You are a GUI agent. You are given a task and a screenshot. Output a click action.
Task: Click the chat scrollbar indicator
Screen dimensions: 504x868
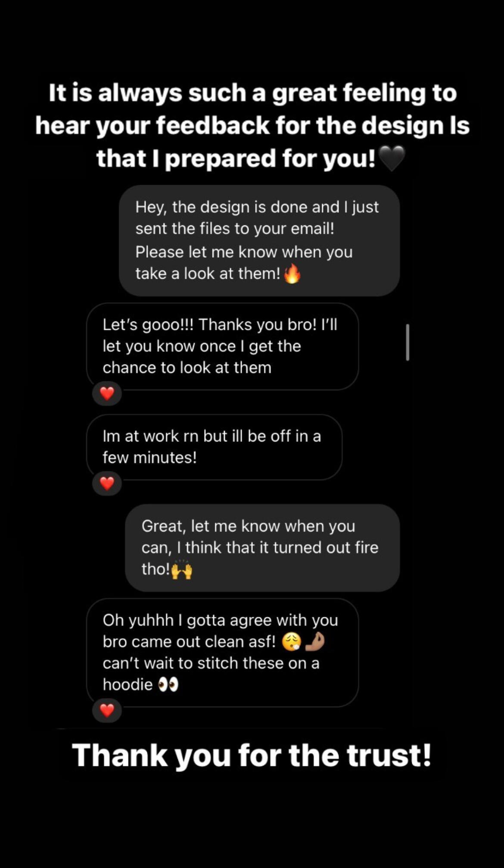408,342
